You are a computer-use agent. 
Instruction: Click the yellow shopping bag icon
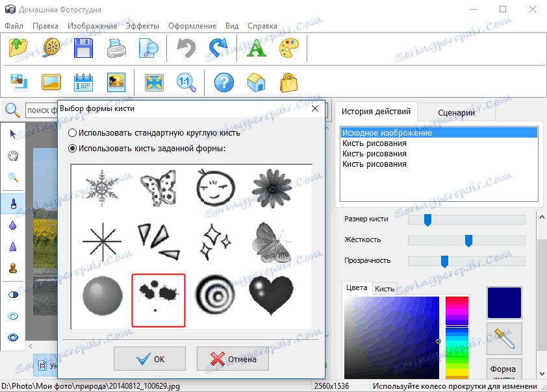point(289,82)
